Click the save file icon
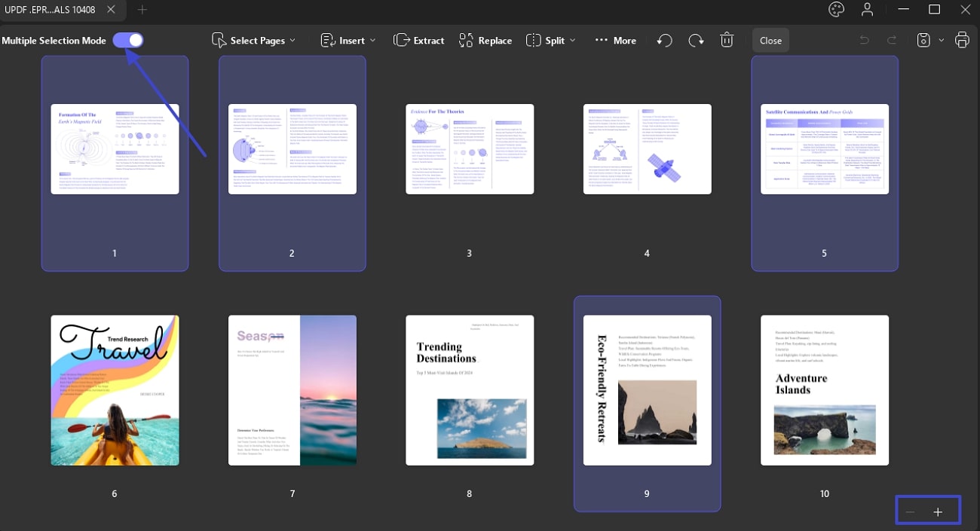980x531 pixels. click(x=923, y=41)
